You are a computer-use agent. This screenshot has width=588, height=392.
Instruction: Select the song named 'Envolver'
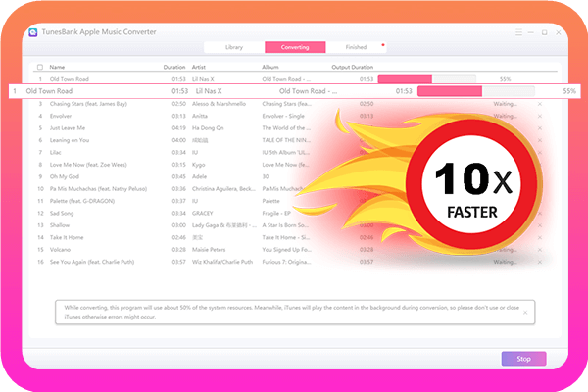pos(61,117)
